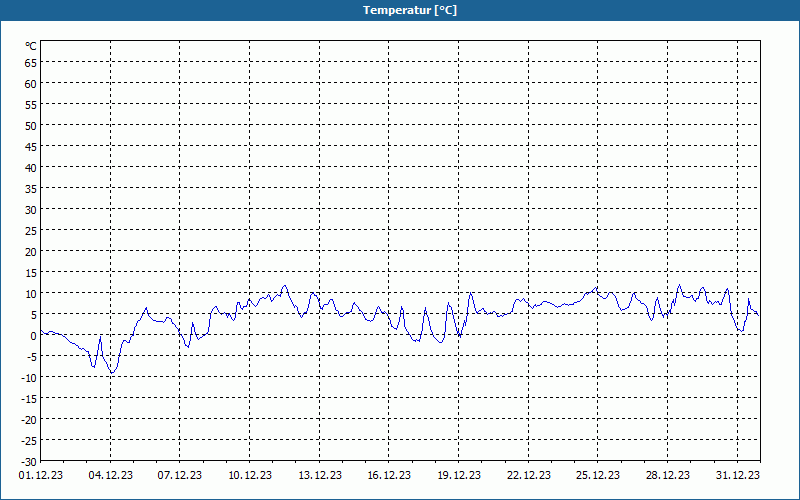Click the 'Temperatur [°C]' chart title

pyautogui.click(x=410, y=10)
